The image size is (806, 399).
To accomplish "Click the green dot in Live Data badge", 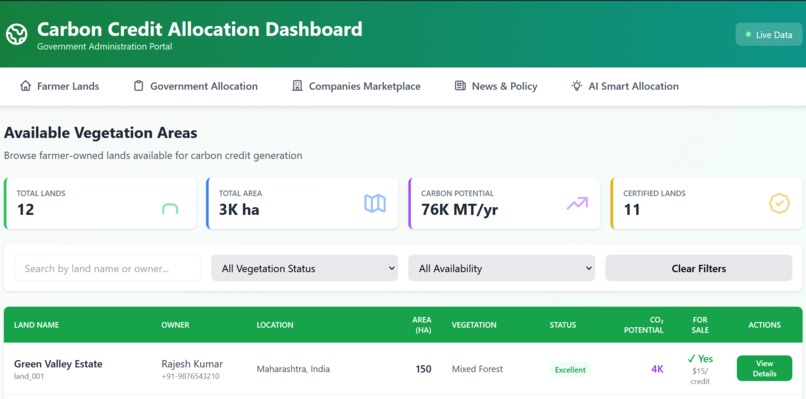I will tap(748, 34).
